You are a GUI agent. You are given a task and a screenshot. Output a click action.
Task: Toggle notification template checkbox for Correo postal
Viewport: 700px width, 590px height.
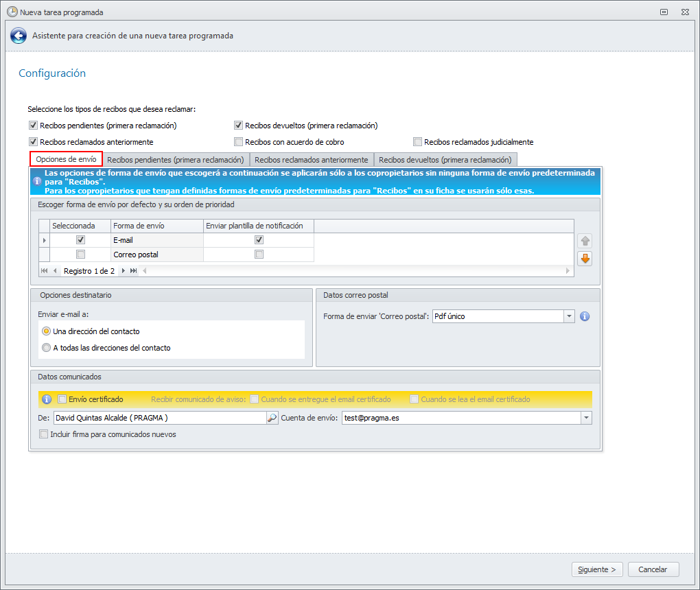pos(259,255)
